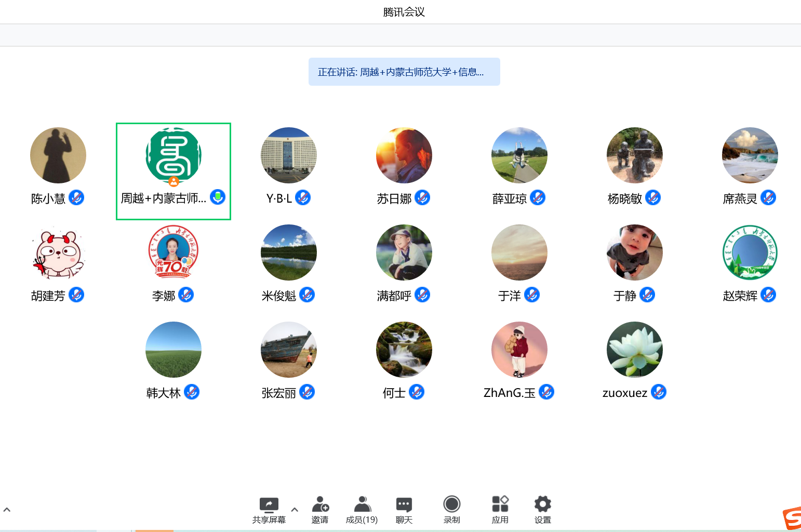Toggle the muted mic icon beside 于洋

point(532,295)
